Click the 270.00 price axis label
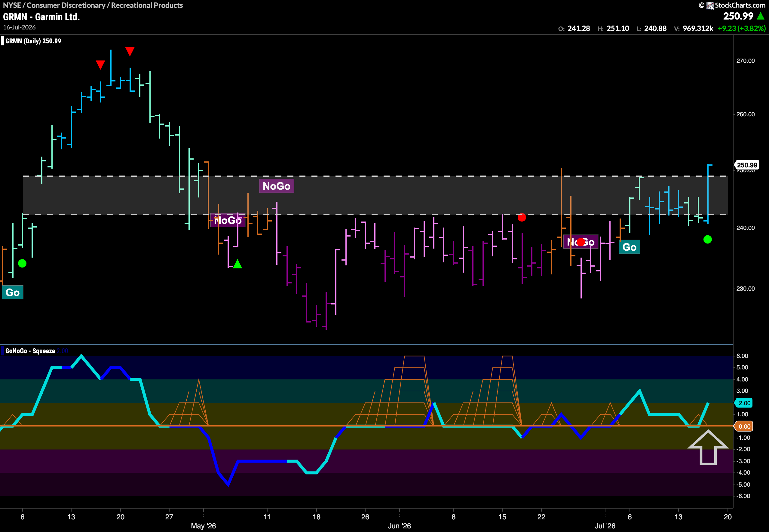This screenshot has height=532, width=769. click(745, 61)
